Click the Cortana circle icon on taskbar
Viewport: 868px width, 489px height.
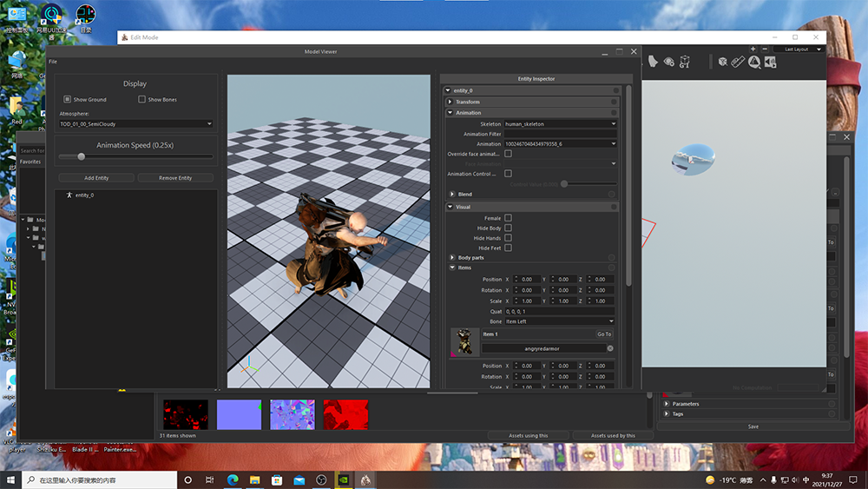(x=187, y=479)
